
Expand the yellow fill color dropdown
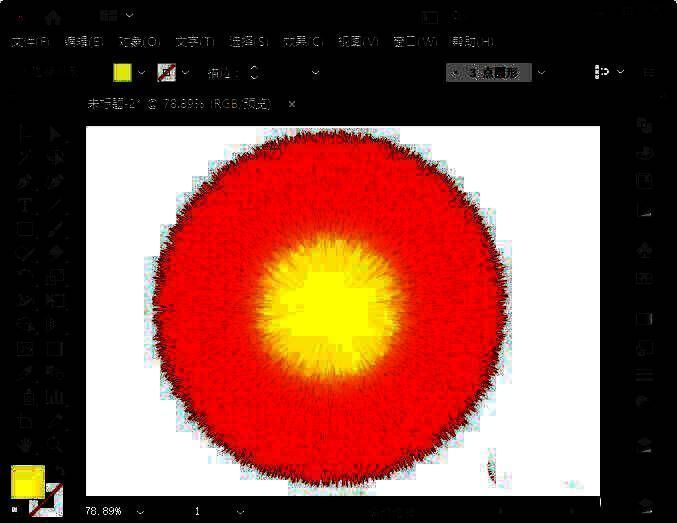[x=141, y=72]
